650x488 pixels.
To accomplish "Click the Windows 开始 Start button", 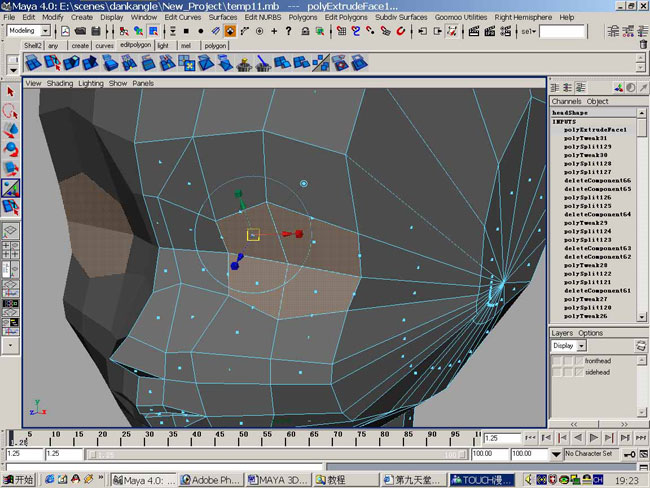I will (18, 480).
